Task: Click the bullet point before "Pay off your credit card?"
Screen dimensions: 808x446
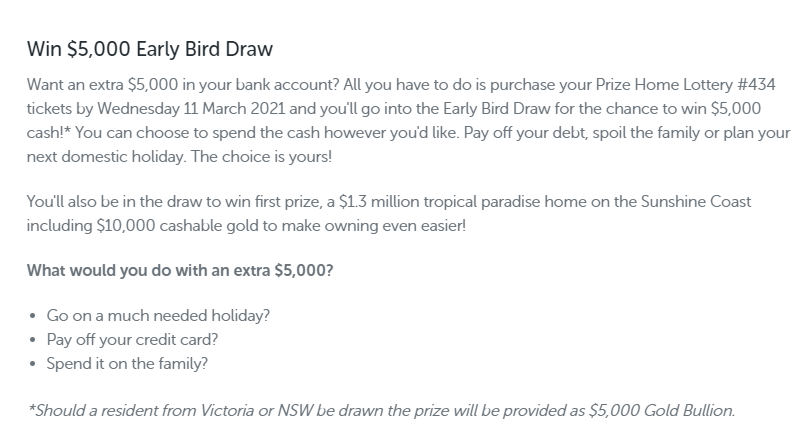Action: tap(33, 340)
